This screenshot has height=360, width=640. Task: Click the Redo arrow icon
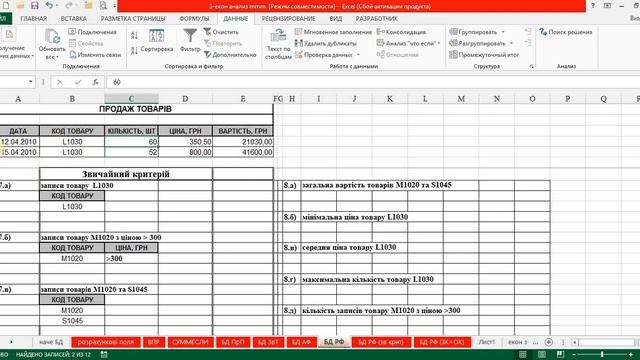tap(69, 6)
